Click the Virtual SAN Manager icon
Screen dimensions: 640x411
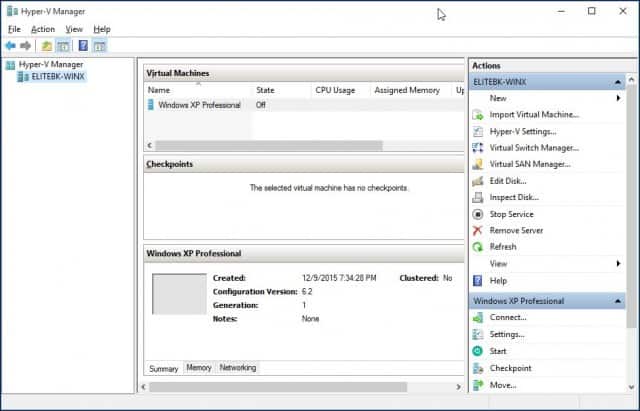(x=478, y=164)
